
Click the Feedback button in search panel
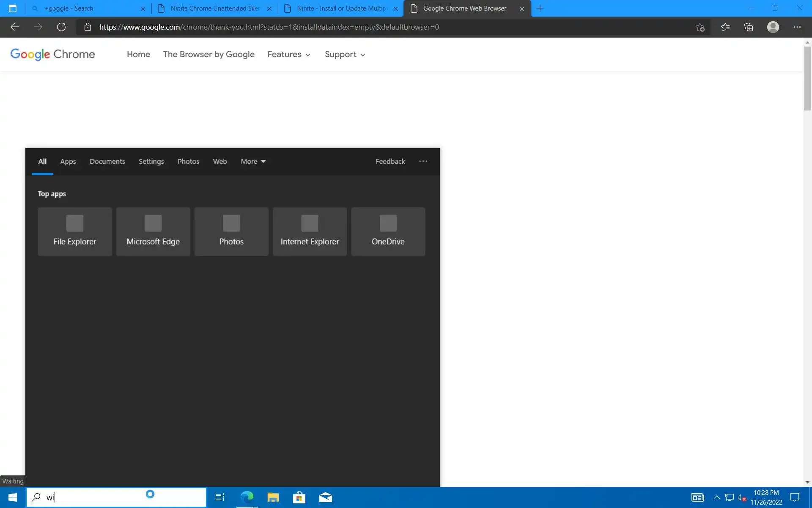tap(390, 161)
